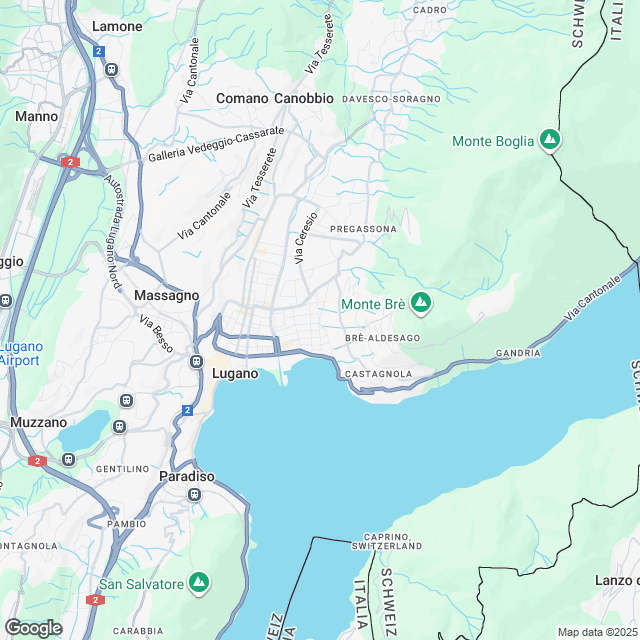Image resolution: width=640 pixels, height=640 pixels.
Task: Click the Lamone train station icon
Action: (x=111, y=69)
